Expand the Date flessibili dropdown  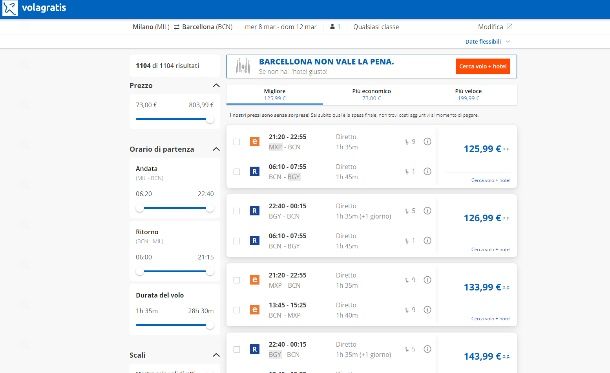coord(487,41)
